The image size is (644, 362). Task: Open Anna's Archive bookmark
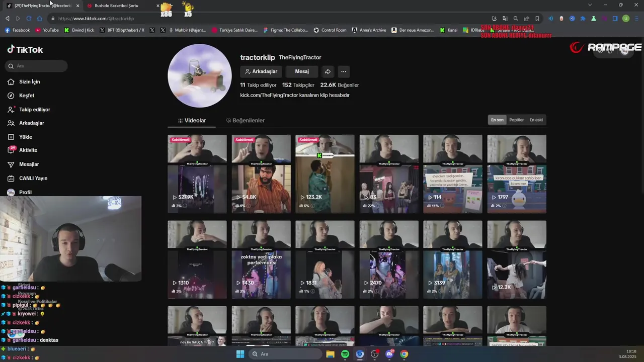(x=369, y=30)
